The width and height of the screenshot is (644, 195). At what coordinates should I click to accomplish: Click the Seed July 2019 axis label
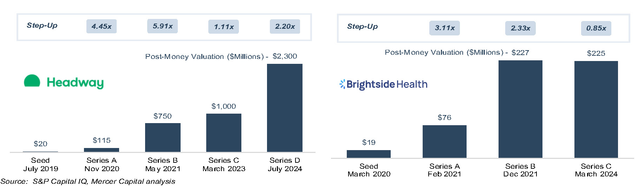[40, 164]
